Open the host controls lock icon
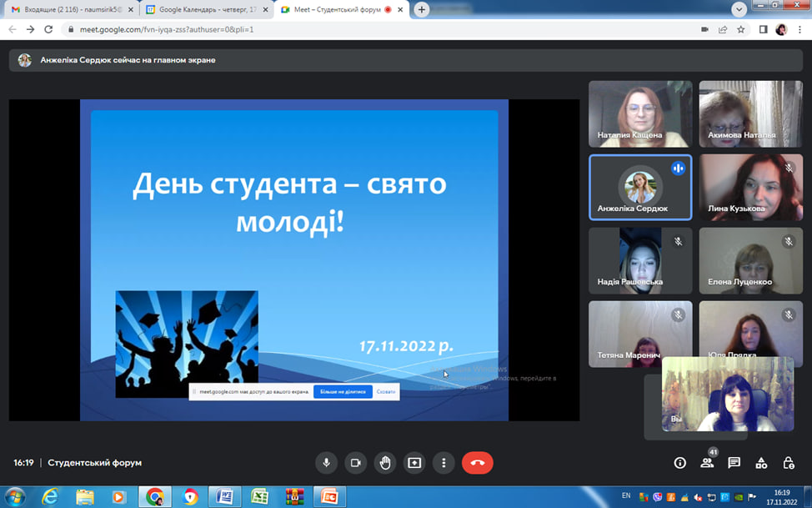This screenshot has width=812, height=508. coord(789,463)
